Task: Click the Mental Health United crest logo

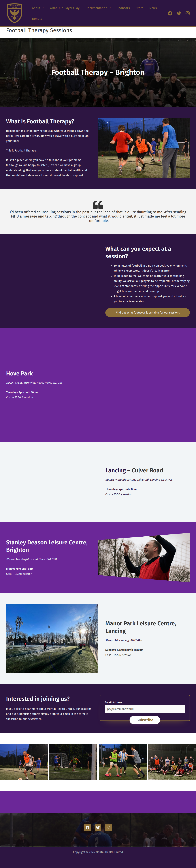Action: [15, 13]
